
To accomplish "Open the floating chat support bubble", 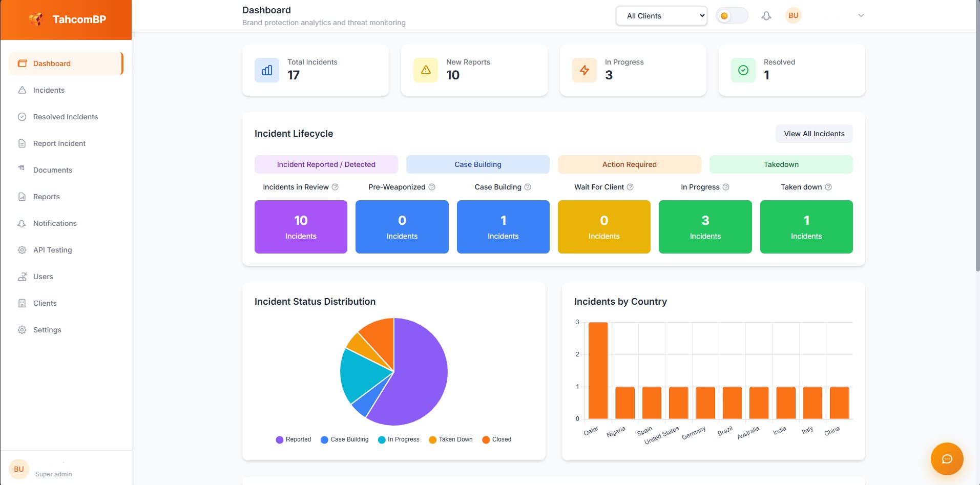I will (947, 459).
